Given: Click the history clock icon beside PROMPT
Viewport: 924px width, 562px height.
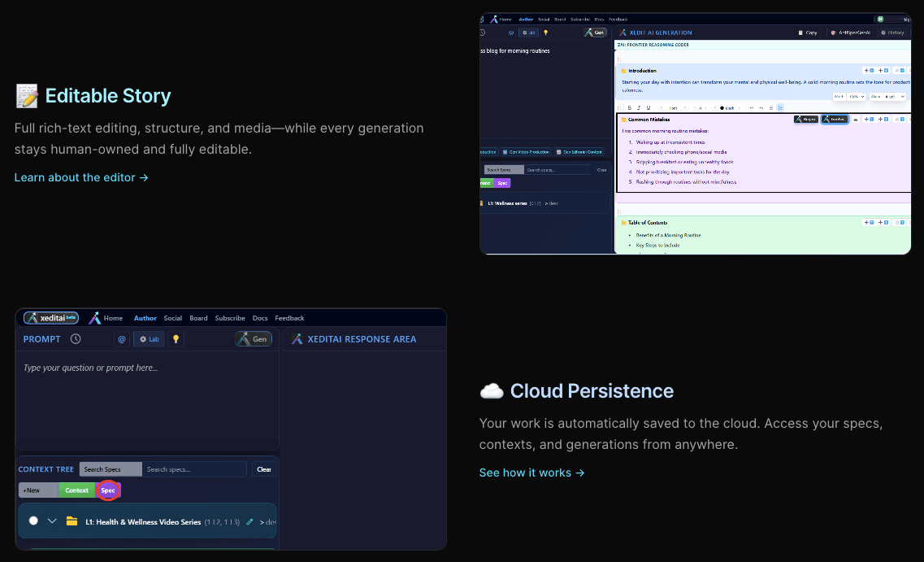Looking at the screenshot, I should 76,339.
